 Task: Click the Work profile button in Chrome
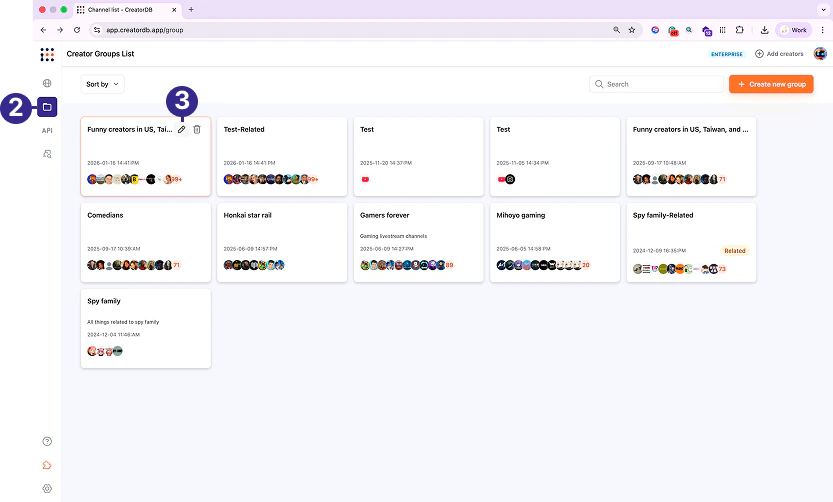[x=794, y=30]
